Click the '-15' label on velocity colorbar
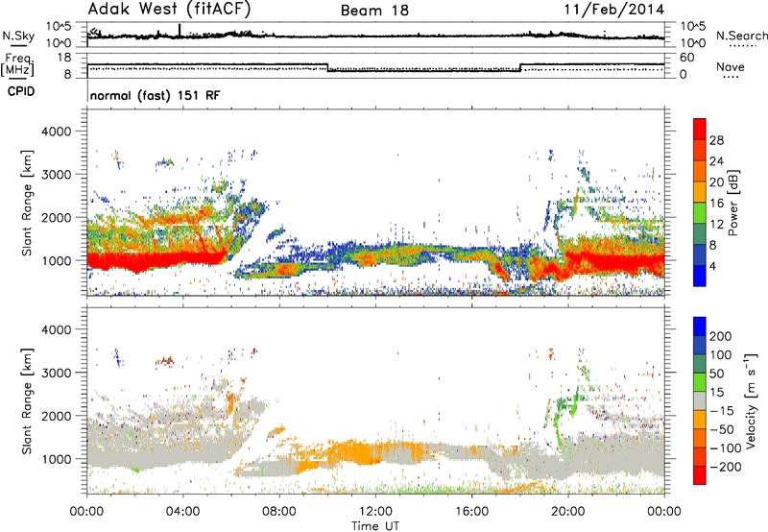 pyautogui.click(x=722, y=411)
